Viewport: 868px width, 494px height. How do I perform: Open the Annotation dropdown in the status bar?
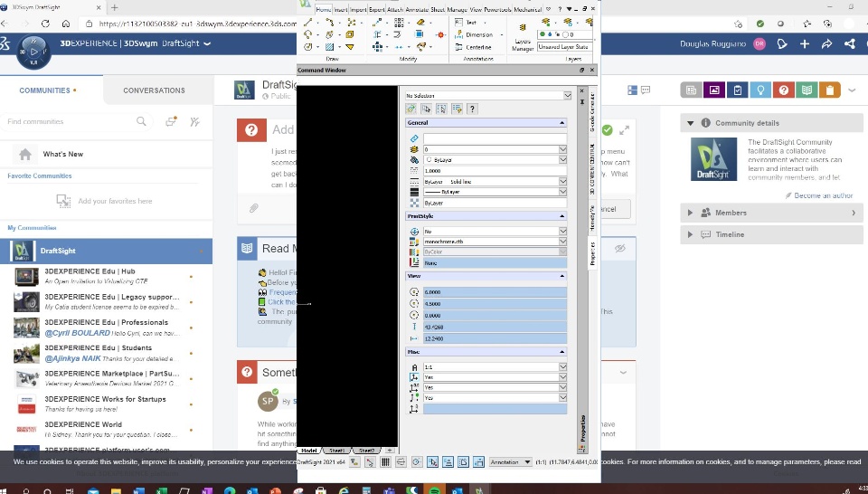click(x=510, y=461)
